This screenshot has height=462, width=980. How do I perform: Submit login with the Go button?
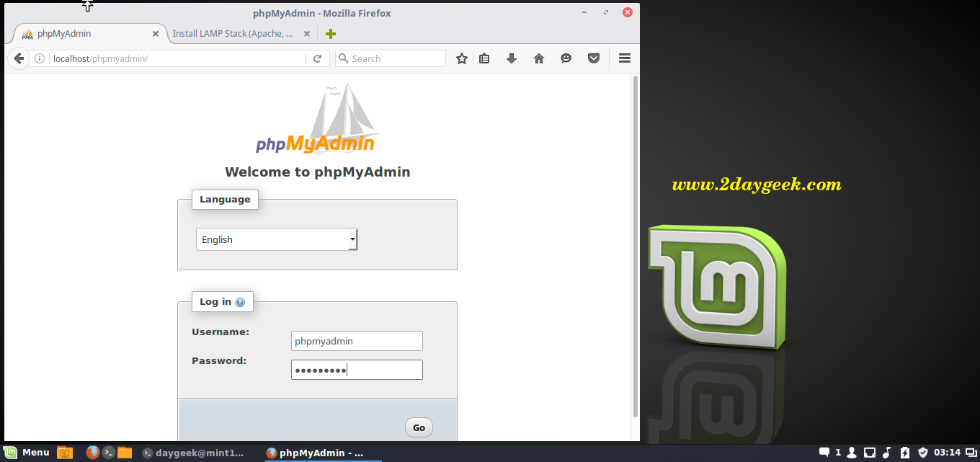(419, 427)
